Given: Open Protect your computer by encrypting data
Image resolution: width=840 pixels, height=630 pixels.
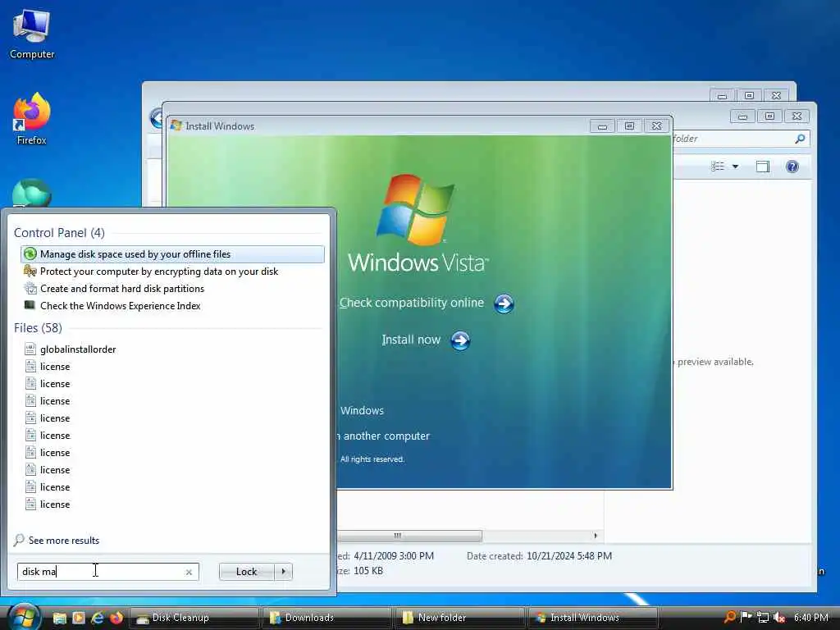Looking at the screenshot, I should (x=172, y=271).
